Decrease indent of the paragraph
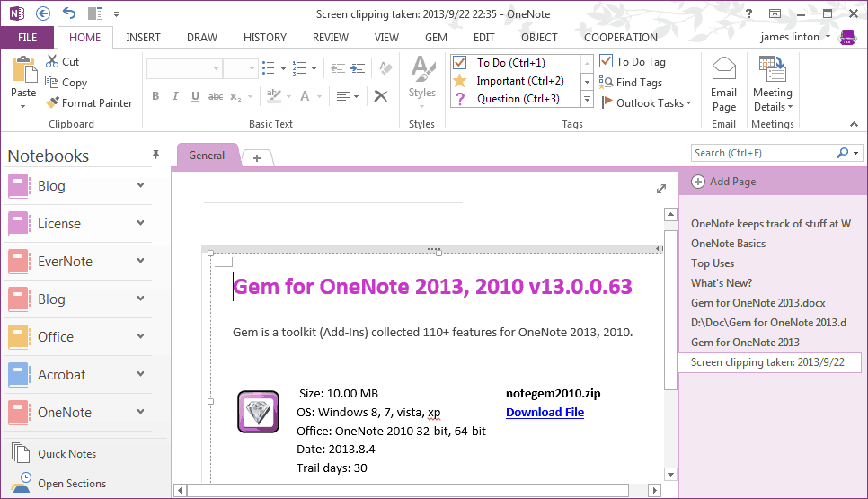 338,68
